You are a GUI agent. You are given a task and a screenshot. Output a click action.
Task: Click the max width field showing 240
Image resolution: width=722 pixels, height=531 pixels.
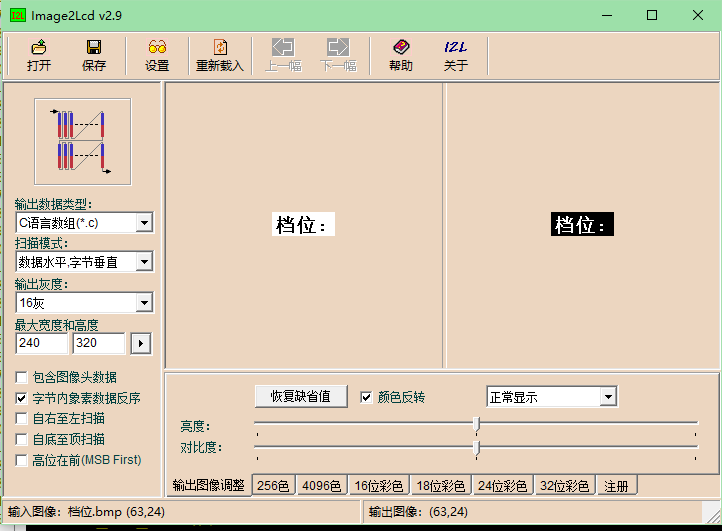click(x=42, y=343)
